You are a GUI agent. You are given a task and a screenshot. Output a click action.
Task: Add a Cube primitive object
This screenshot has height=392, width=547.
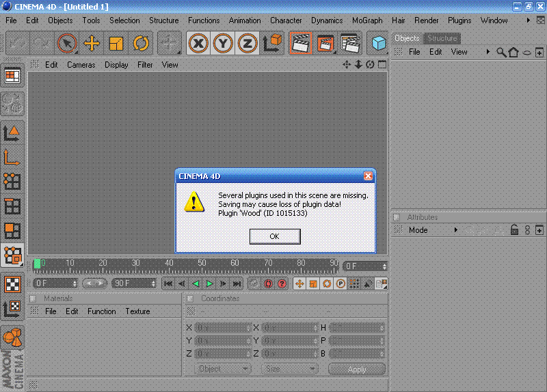point(379,44)
